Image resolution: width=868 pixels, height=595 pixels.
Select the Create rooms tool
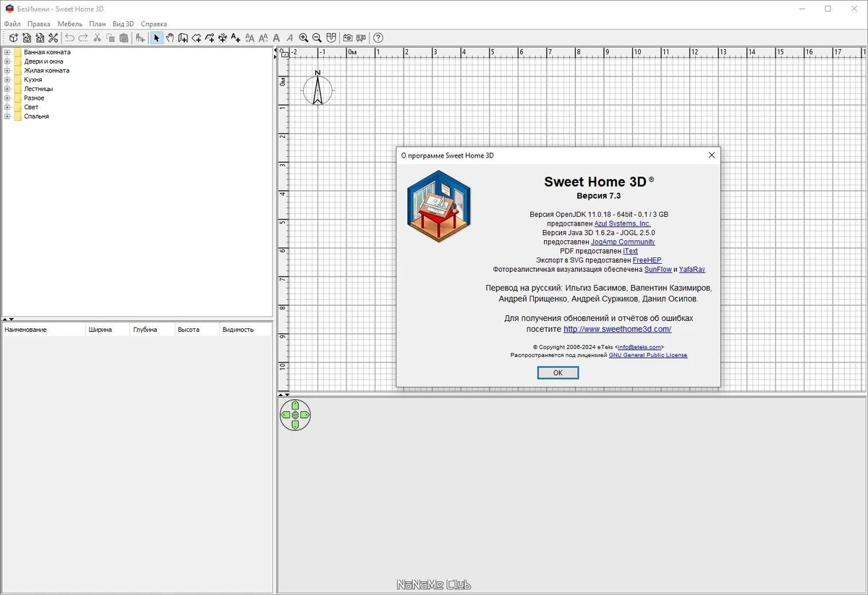pyautogui.click(x=197, y=38)
